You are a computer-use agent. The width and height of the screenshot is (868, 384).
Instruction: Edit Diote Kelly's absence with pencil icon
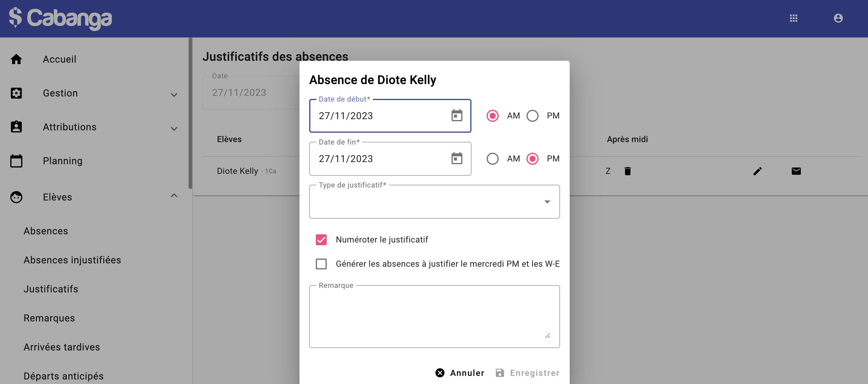coord(757,171)
